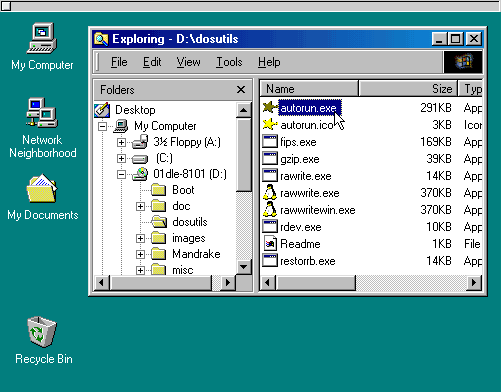Click the Windows logo throbber icon
Viewport: 501px width, 392px height.
click(463, 62)
